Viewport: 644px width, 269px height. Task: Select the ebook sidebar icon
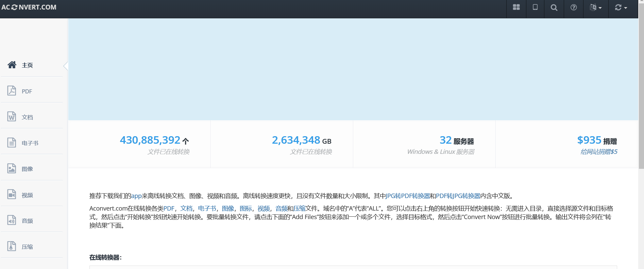(12, 143)
